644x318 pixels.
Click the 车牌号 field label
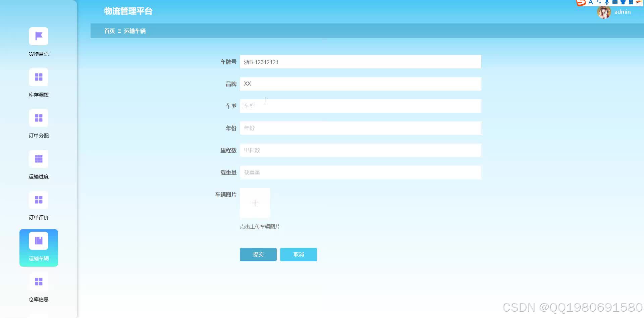228,62
